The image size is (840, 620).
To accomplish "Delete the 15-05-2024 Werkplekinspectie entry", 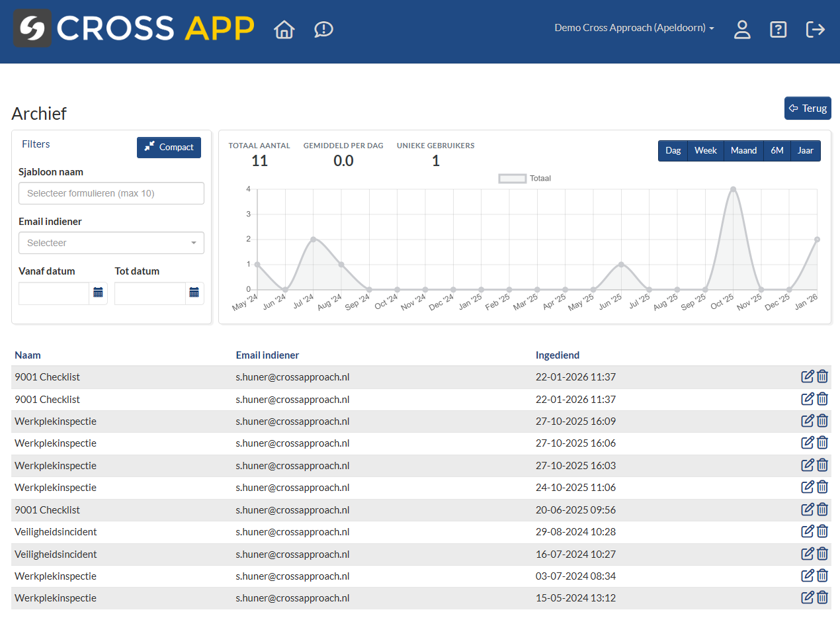I will tap(822, 598).
